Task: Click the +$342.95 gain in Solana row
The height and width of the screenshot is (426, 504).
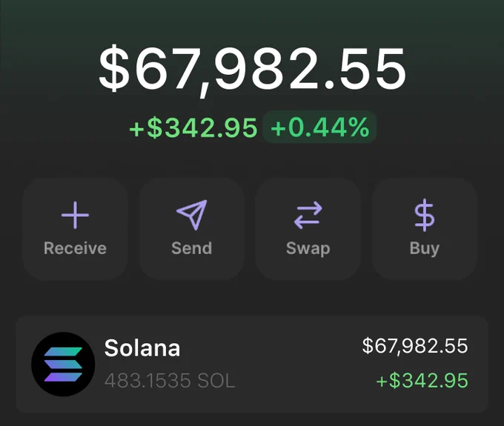Action: click(422, 381)
